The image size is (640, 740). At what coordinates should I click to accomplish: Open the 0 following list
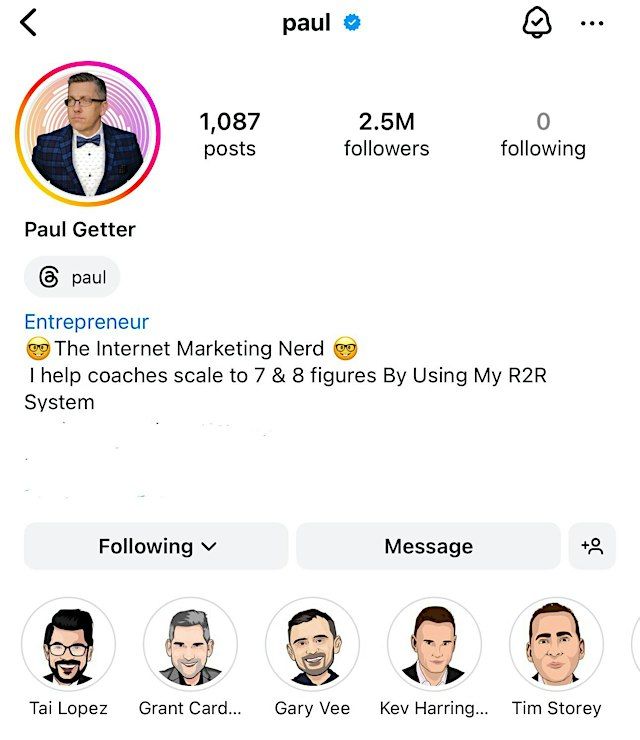pyautogui.click(x=543, y=134)
